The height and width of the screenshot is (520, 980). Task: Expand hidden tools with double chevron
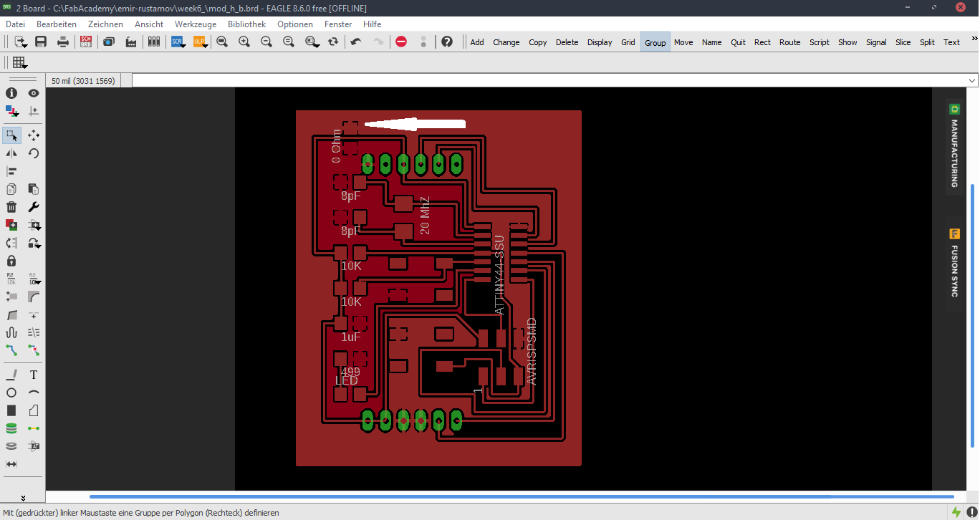(x=23, y=497)
